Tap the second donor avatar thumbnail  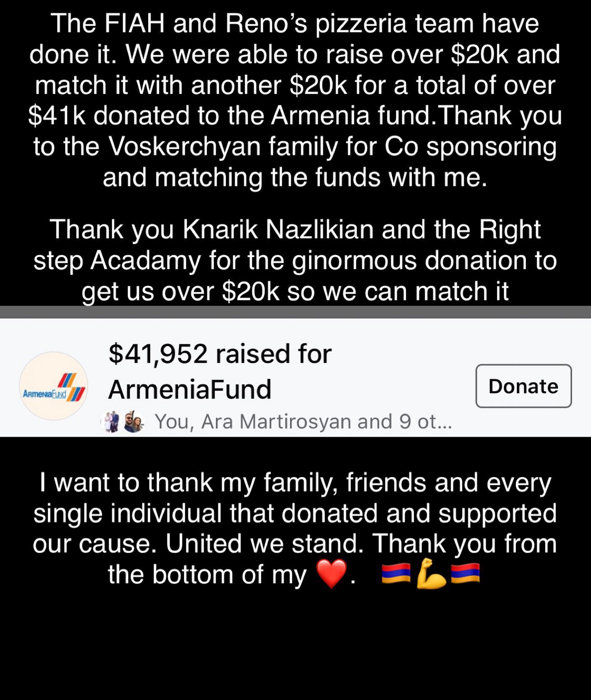134,422
